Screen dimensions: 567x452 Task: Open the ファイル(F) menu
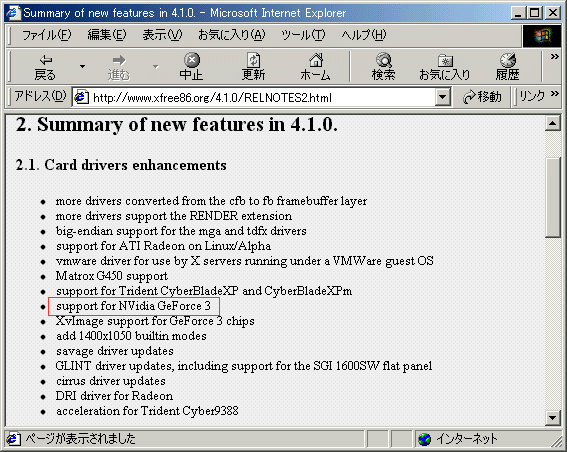(47, 35)
